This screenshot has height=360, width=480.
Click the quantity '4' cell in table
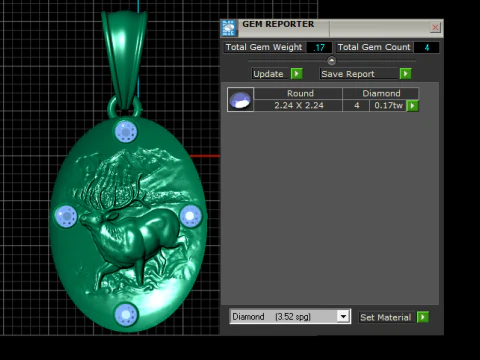tap(356, 105)
